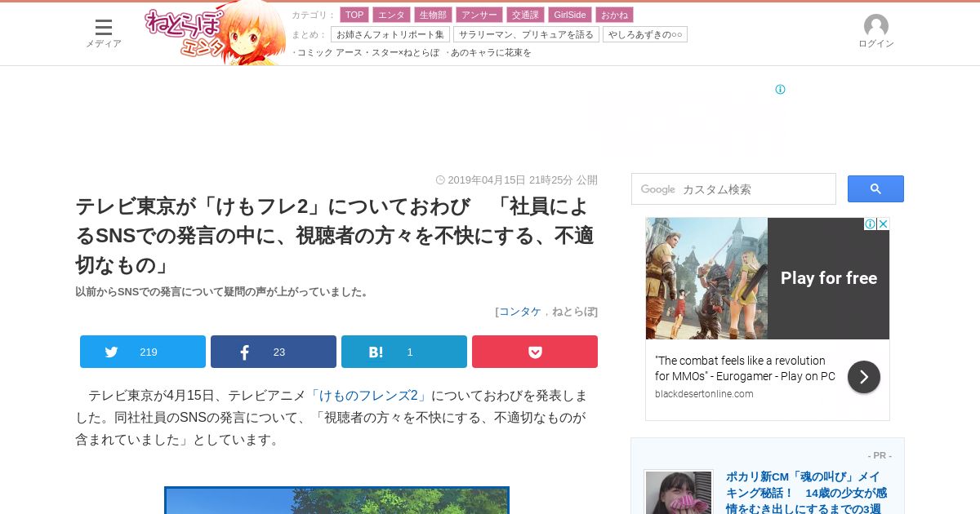
Task: Click the ポカリ PR girl thumbnail
Action: tap(679, 492)
